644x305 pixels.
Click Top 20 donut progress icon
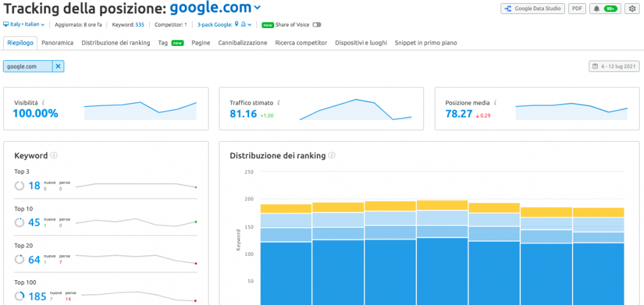click(19, 259)
